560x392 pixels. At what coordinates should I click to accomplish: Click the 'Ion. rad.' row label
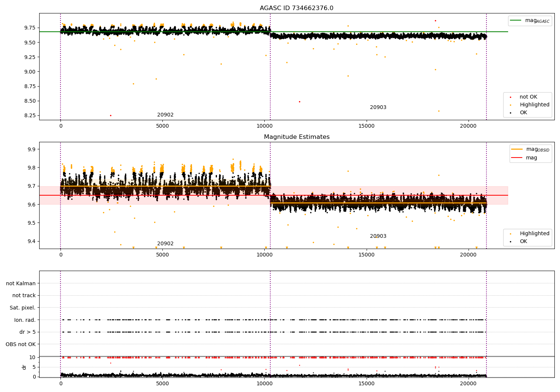pyautogui.click(x=25, y=320)
